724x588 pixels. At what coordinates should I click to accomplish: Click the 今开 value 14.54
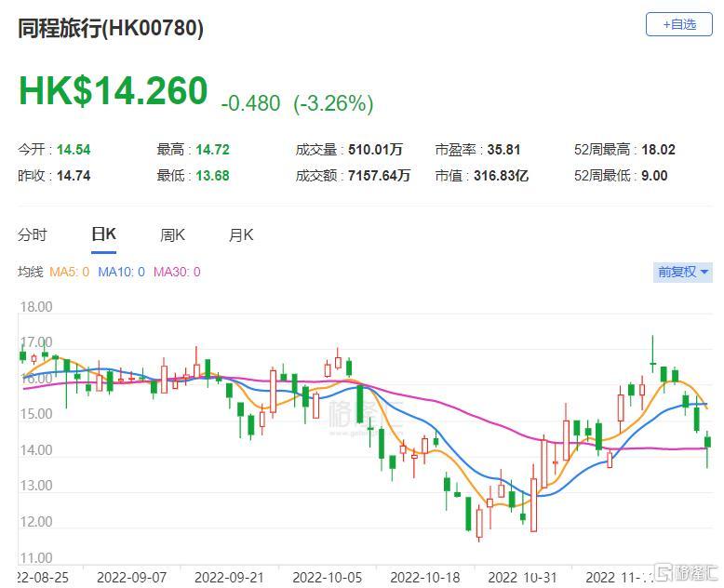74,150
